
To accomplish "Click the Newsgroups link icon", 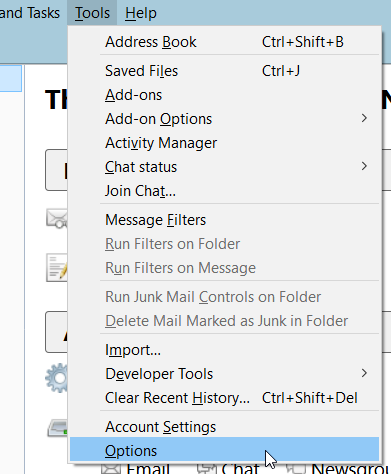I will coord(297,468).
